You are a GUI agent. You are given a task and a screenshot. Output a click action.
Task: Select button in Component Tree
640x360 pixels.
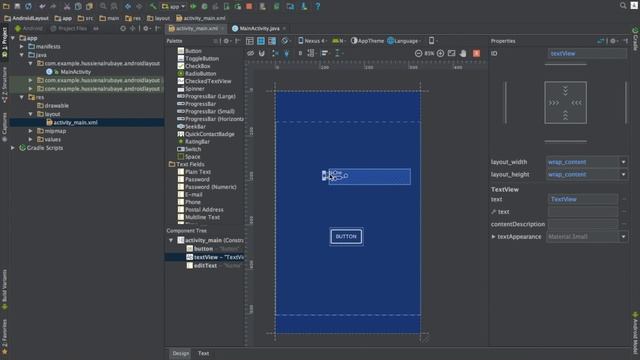coord(203,249)
